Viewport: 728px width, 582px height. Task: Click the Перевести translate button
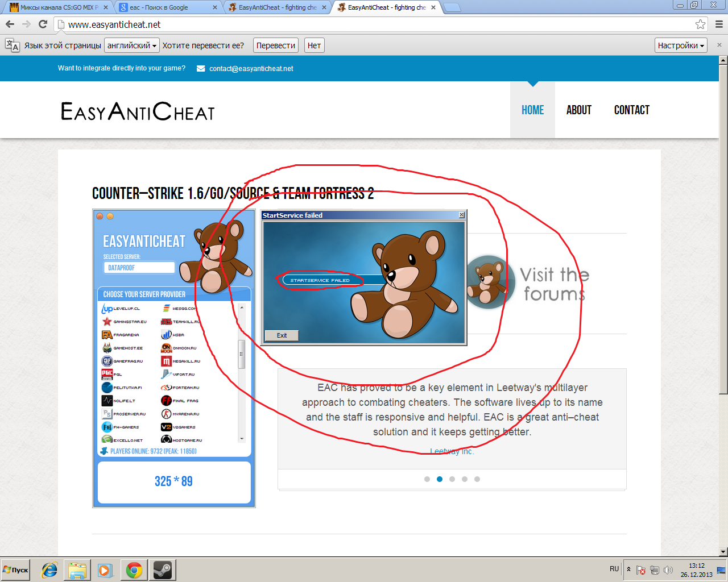pos(276,45)
